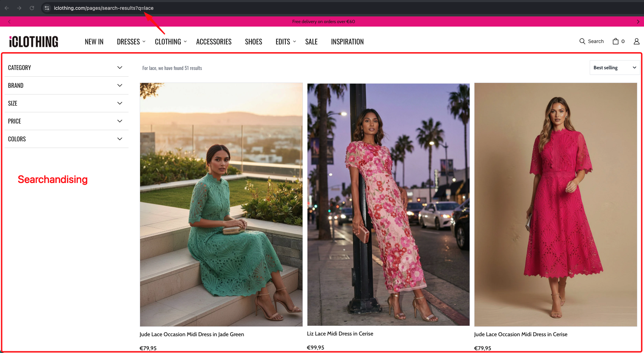Click the Liz Lace Midi Dress link
The height and width of the screenshot is (353, 644).
[x=340, y=333]
